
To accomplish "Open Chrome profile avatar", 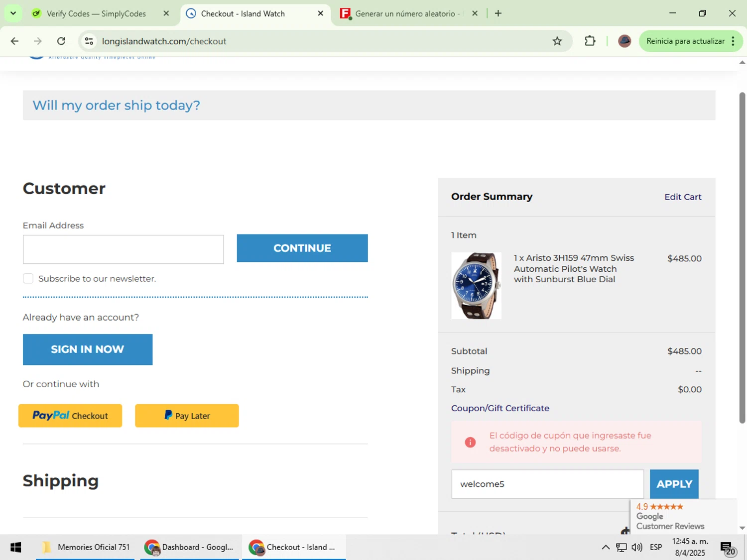I will click(x=624, y=41).
